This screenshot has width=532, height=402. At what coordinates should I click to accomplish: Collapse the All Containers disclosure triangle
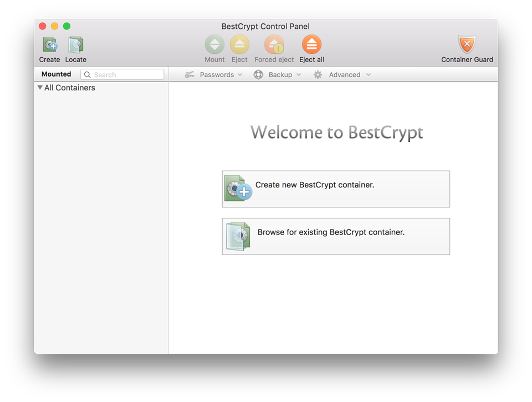click(x=40, y=88)
